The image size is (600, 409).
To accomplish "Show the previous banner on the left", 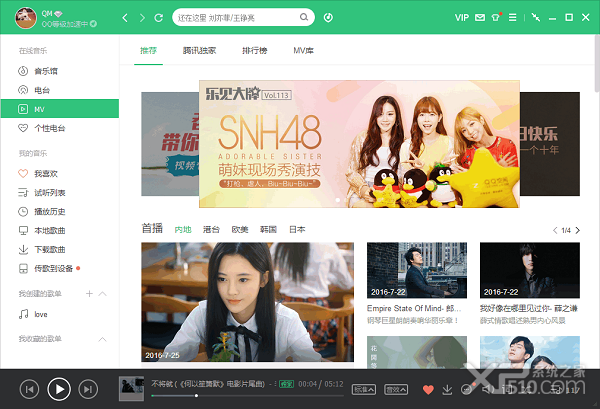I will pos(170,144).
